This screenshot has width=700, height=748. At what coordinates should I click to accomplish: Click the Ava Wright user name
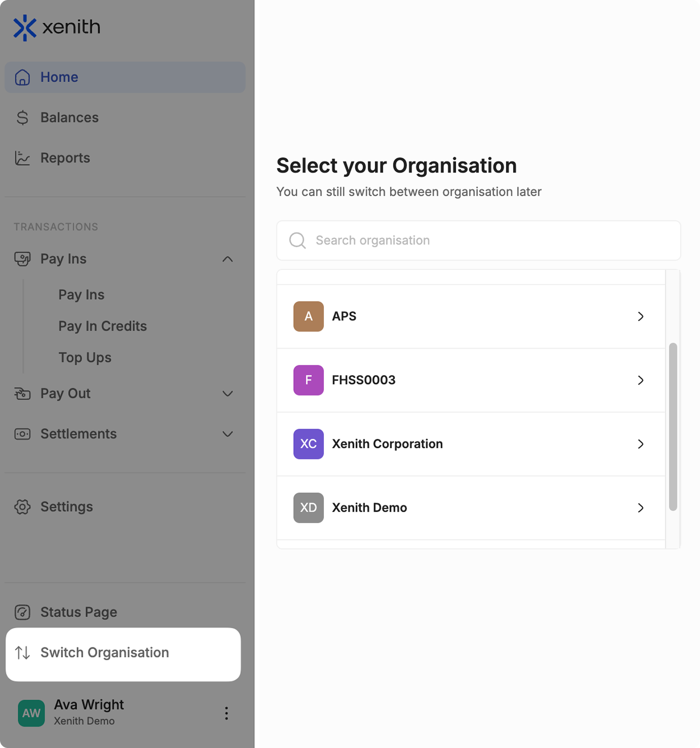click(x=89, y=704)
